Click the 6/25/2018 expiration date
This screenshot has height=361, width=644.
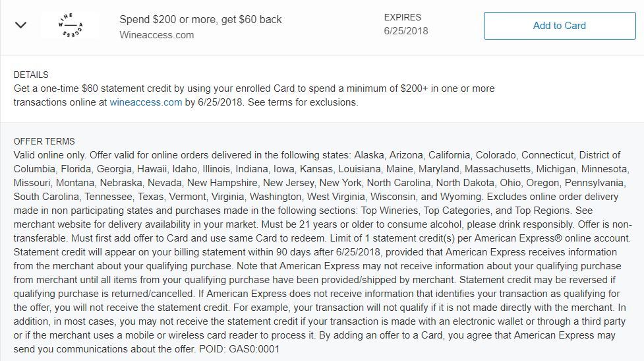pyautogui.click(x=406, y=31)
